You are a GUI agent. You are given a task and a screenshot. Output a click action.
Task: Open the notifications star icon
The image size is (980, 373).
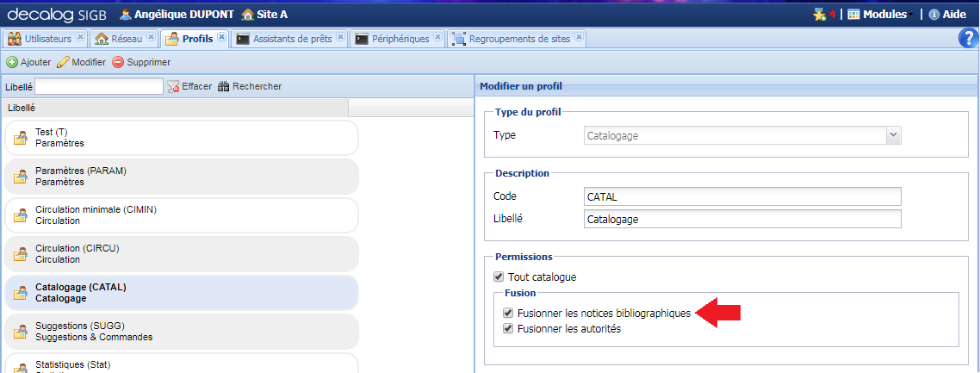(x=819, y=15)
